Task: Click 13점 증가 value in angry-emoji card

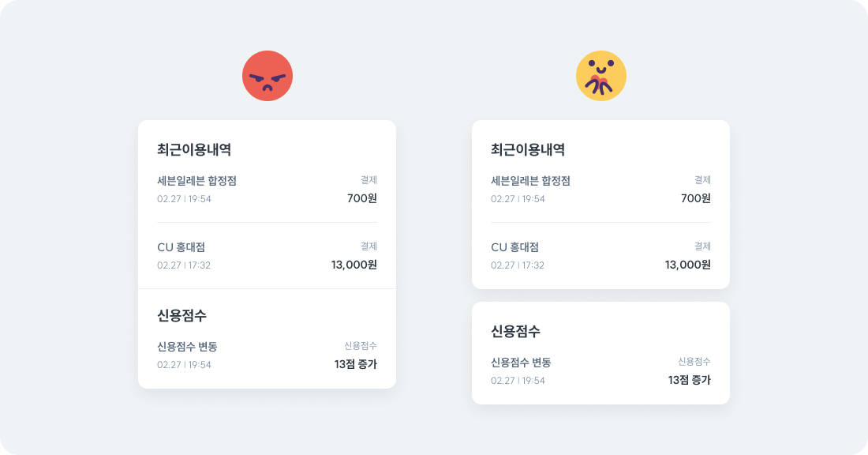Action: [x=356, y=364]
